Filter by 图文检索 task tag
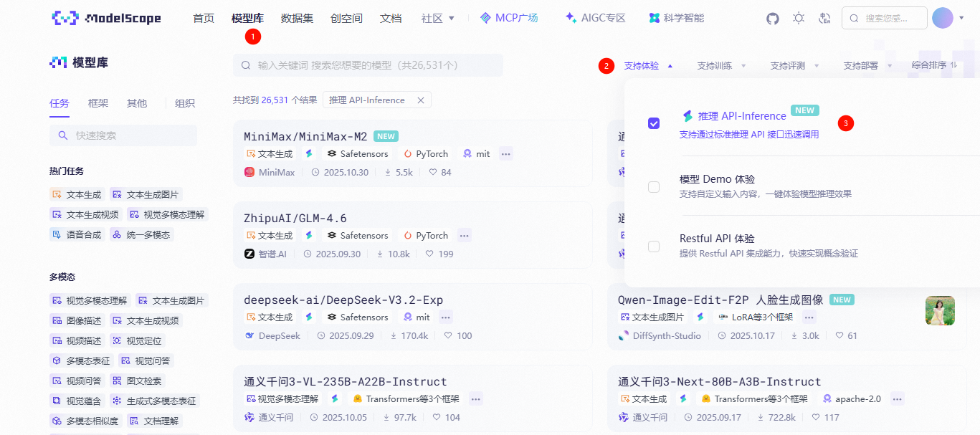The width and height of the screenshot is (980, 435). [x=137, y=381]
